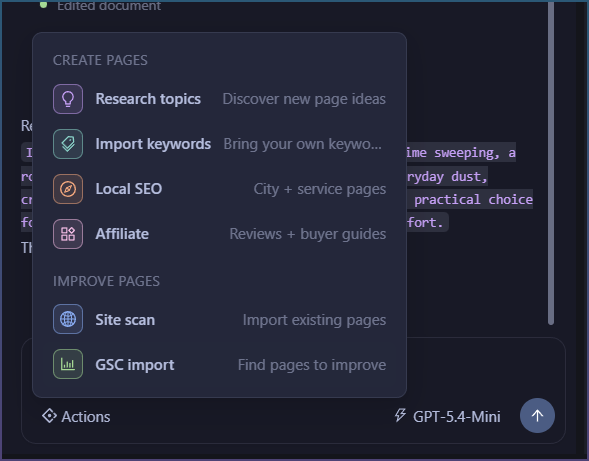The height and width of the screenshot is (461, 589).
Task: Open the GPT-5.4-Mini model selector
Action: (447, 416)
